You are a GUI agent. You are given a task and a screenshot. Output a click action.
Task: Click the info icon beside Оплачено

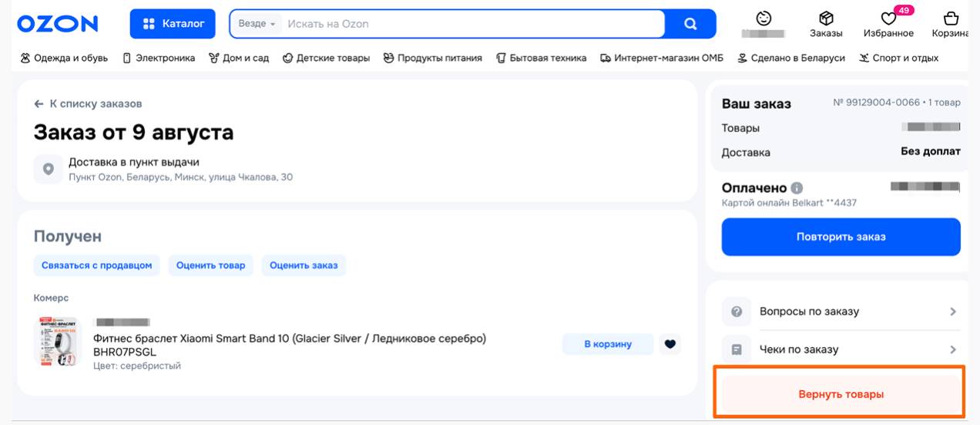pyautogui.click(x=797, y=188)
